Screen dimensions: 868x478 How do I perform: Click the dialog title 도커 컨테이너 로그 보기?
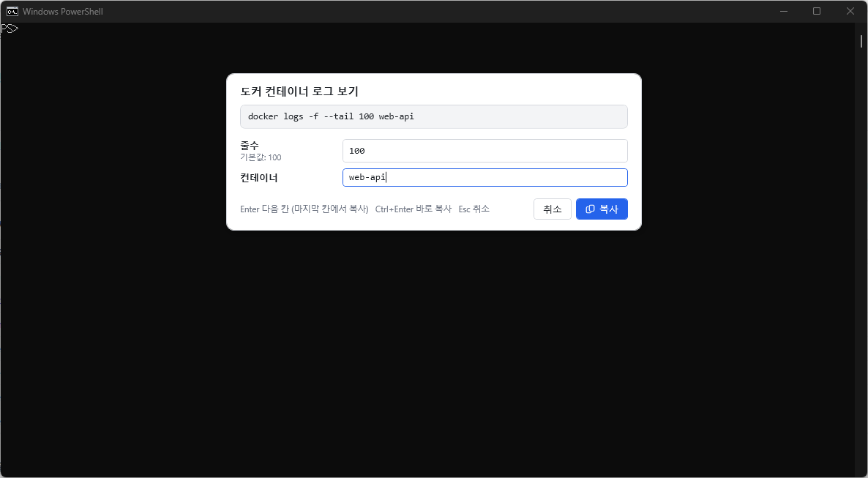click(299, 92)
